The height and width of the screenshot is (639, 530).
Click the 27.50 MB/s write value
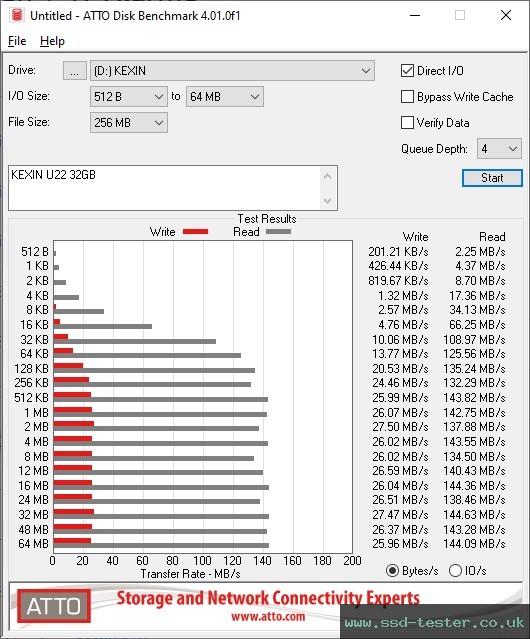pyautogui.click(x=400, y=427)
